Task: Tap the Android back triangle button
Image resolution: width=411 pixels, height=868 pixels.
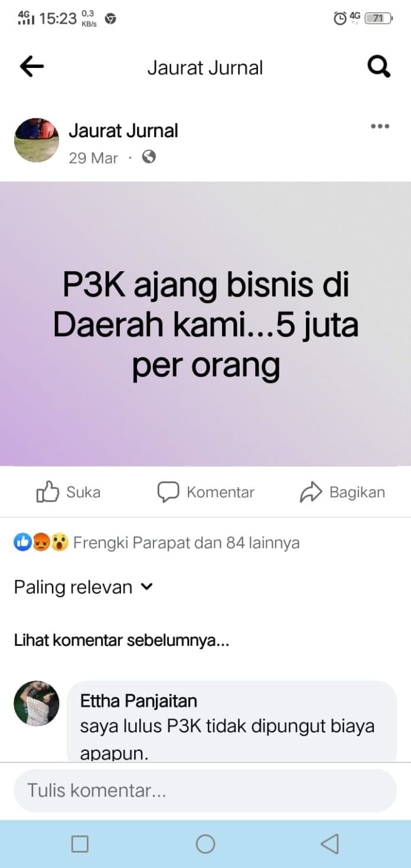Action: tap(330, 844)
